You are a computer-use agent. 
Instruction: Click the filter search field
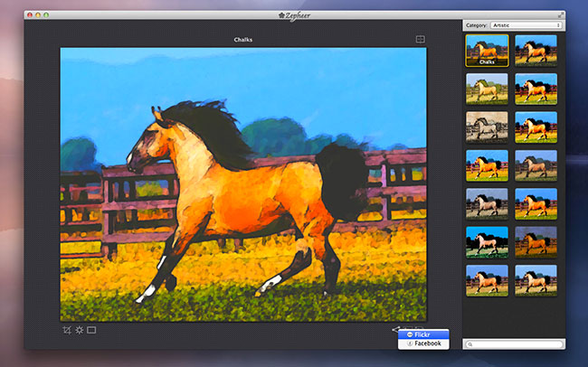pyautogui.click(x=516, y=344)
